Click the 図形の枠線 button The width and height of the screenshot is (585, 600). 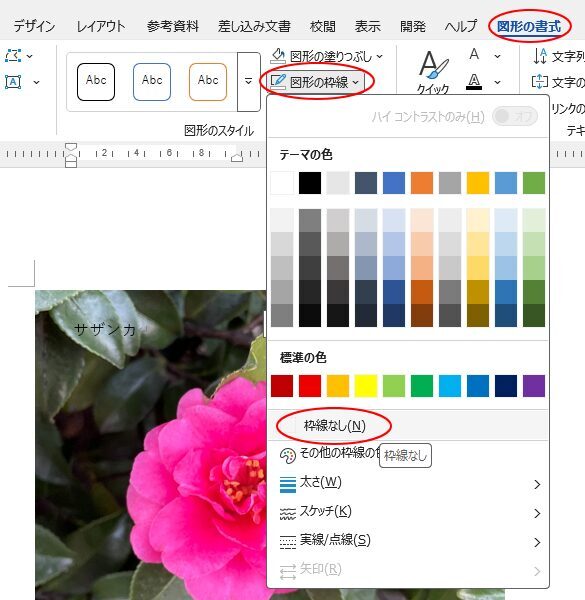coord(316,82)
